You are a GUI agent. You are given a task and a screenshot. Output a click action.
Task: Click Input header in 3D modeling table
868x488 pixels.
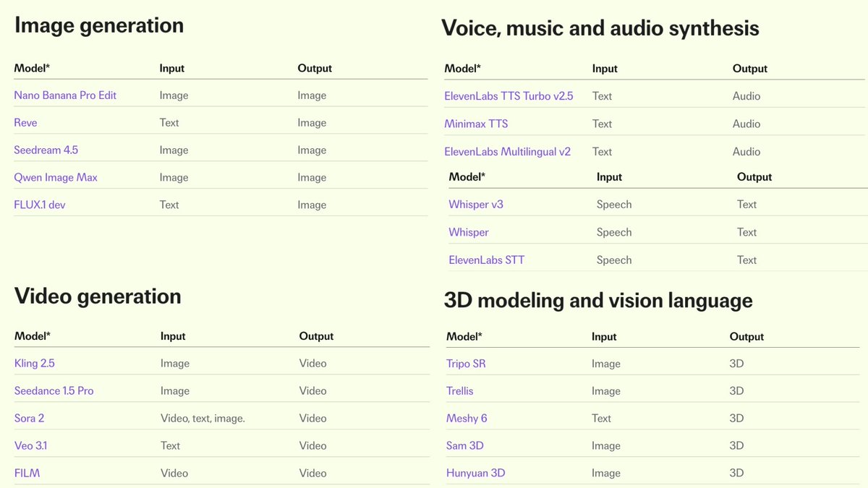click(x=604, y=337)
